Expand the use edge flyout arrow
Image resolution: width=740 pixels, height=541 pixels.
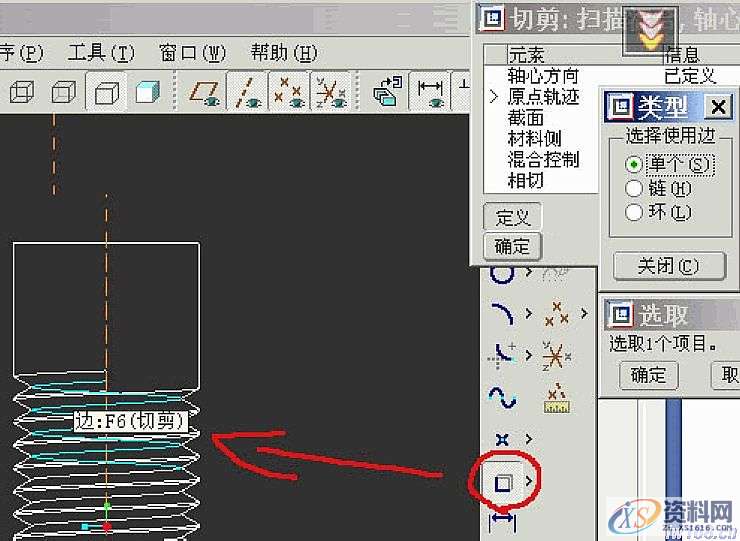tap(529, 482)
